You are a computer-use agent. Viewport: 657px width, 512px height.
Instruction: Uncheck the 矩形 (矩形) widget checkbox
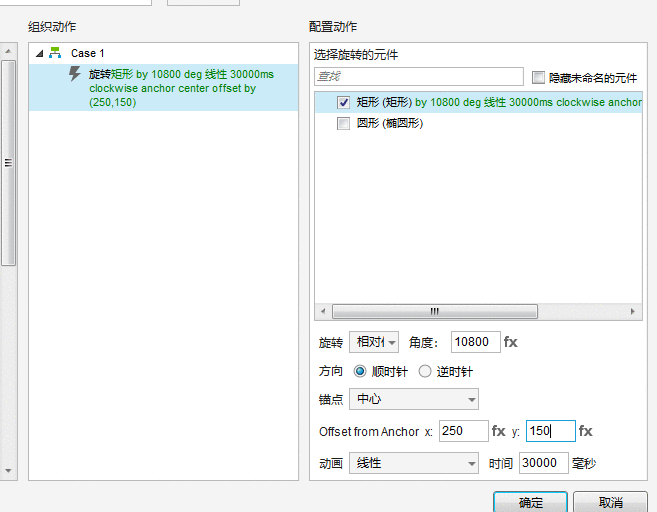[343, 102]
